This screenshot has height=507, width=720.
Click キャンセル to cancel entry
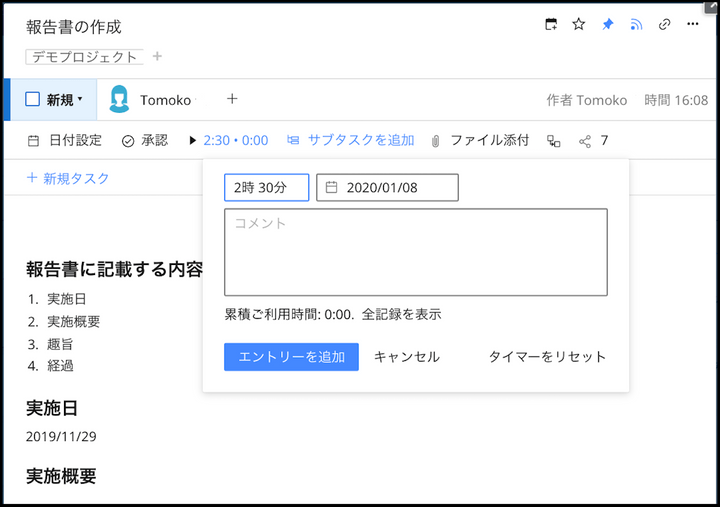(407, 357)
